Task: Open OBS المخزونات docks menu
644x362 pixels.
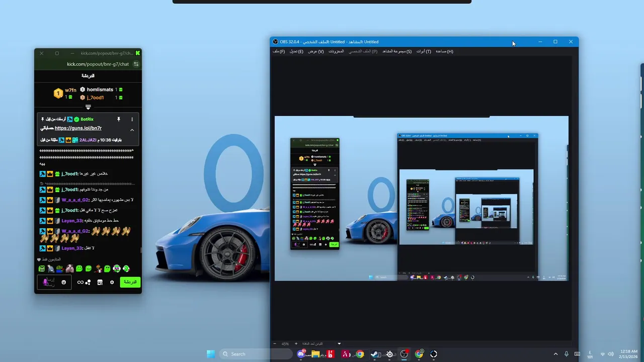Action: click(336, 51)
